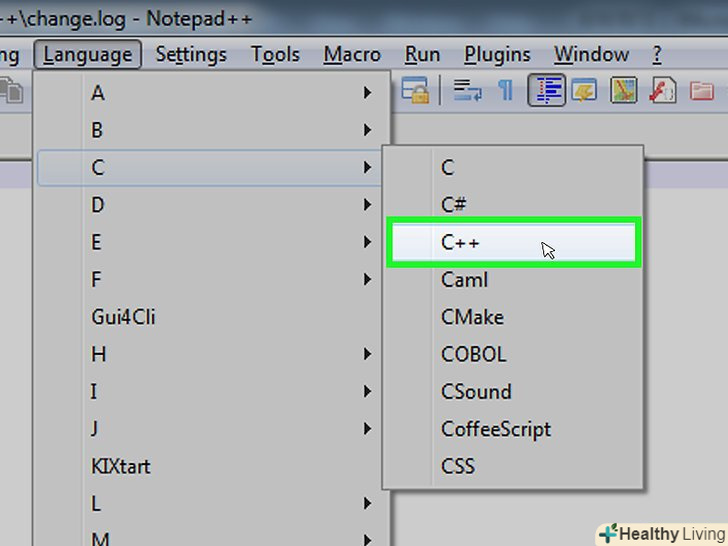Image resolution: width=728 pixels, height=546 pixels.
Task: Click the paste icon in toolbar
Action: coord(11,90)
